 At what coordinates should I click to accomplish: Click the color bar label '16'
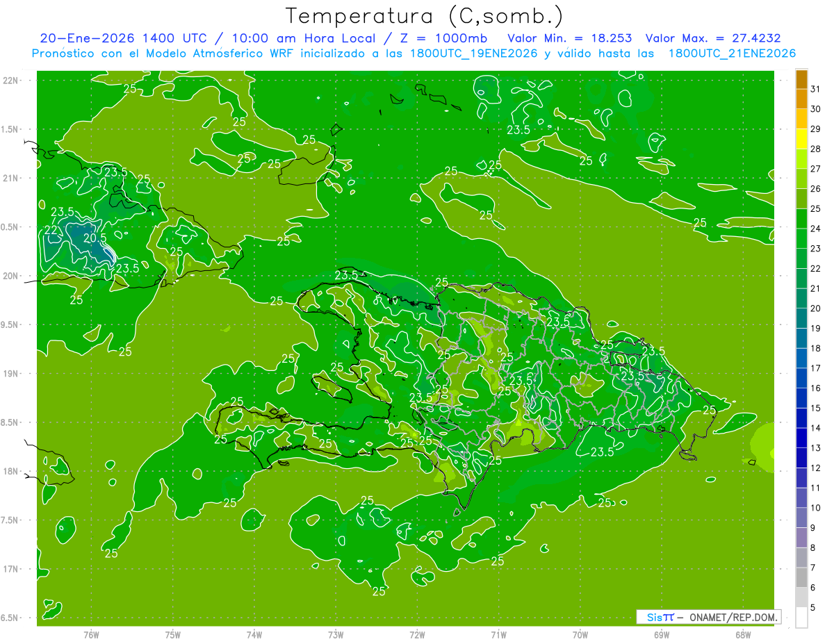pyautogui.click(x=816, y=388)
